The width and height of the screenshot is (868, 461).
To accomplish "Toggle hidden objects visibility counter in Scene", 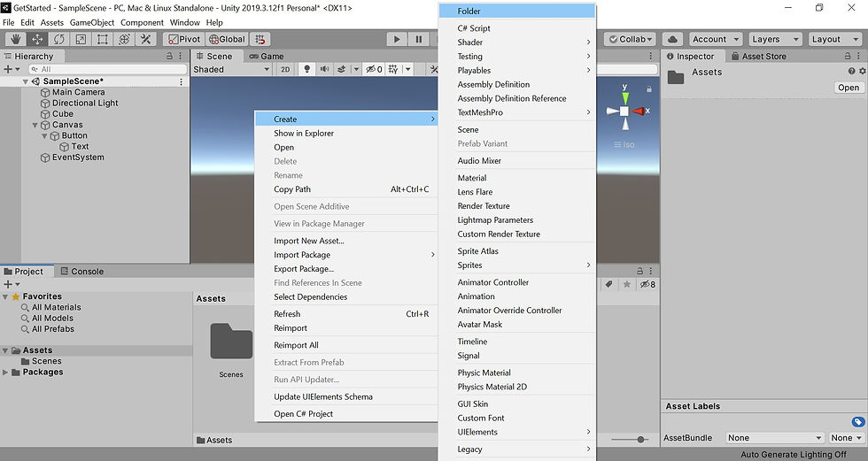I will 374,69.
